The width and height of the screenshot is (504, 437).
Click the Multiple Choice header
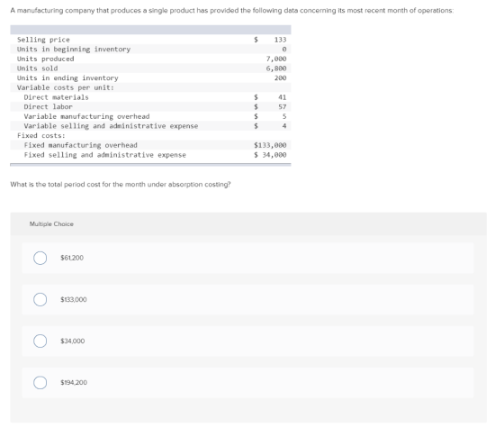[x=51, y=224]
